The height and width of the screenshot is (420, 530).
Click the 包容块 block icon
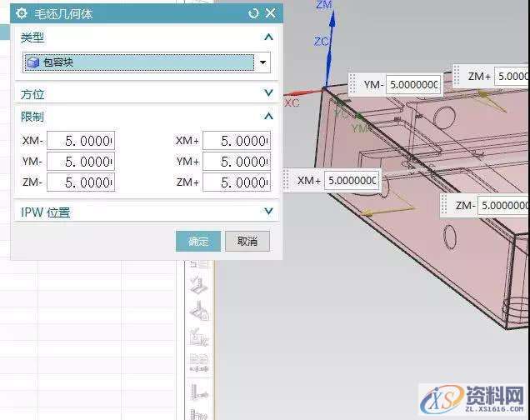[x=32, y=62]
